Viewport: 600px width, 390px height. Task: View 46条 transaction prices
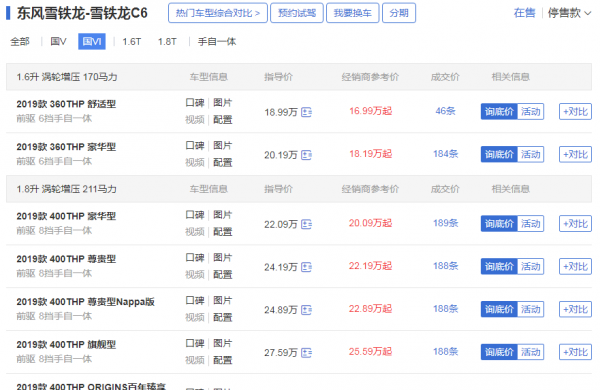(445, 111)
